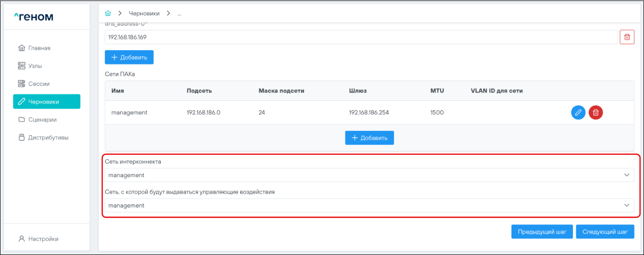Go to Предыдущий шаг
The width and height of the screenshot is (644, 255).
542,232
